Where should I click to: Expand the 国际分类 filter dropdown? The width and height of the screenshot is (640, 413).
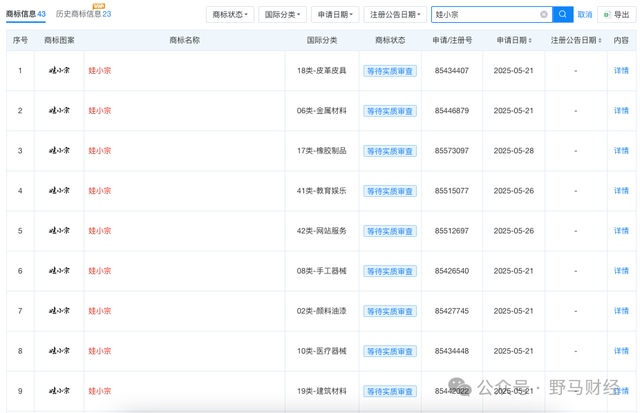click(x=283, y=15)
